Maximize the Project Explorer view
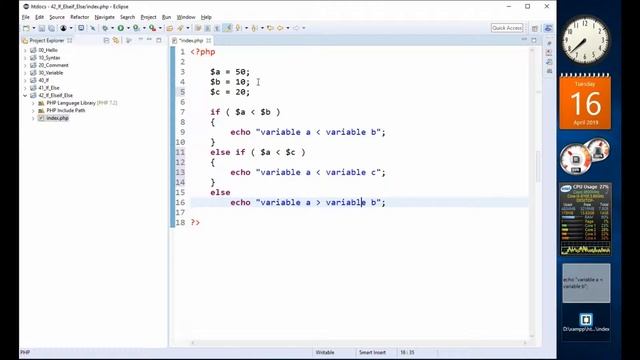This screenshot has height=360, width=640. (159, 40)
